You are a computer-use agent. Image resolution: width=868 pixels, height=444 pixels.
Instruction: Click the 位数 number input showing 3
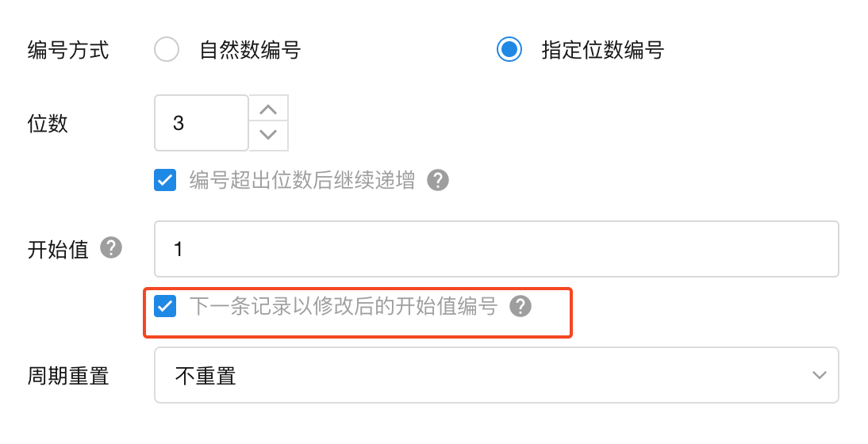coord(201,123)
